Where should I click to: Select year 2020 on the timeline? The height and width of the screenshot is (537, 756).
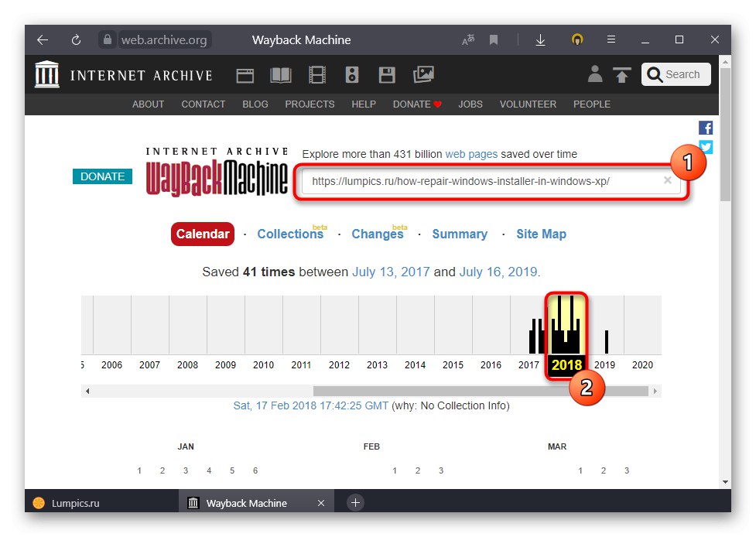tap(643, 365)
